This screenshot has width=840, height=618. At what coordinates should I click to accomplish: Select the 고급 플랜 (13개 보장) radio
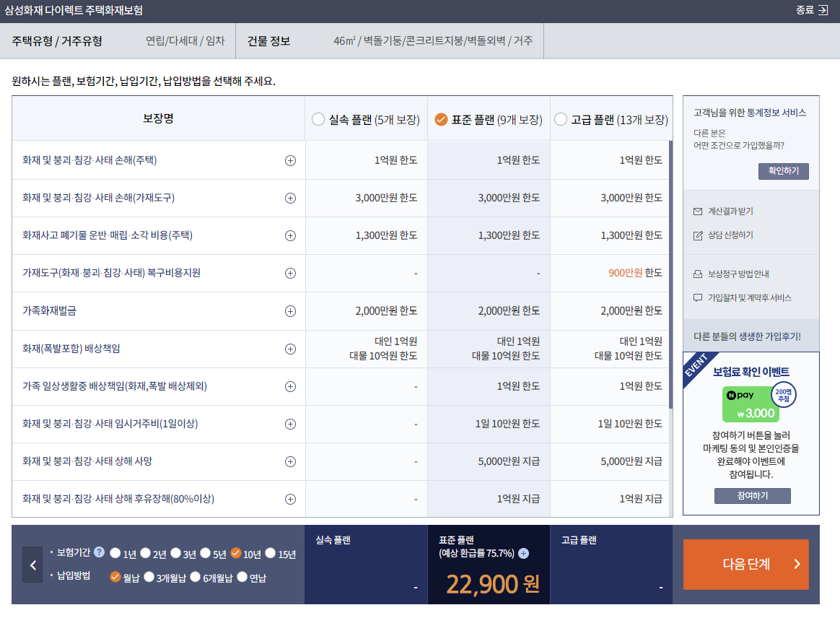click(560, 119)
